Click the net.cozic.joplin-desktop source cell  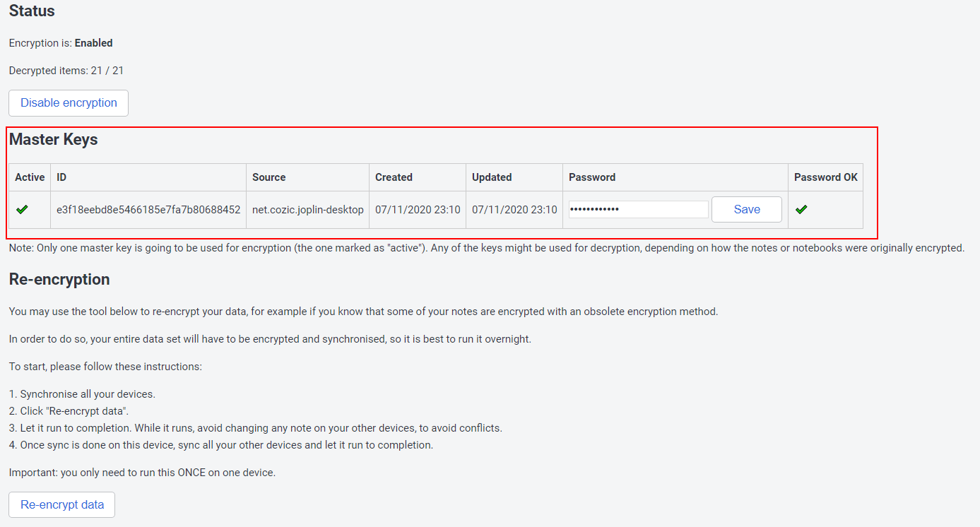pyautogui.click(x=308, y=210)
